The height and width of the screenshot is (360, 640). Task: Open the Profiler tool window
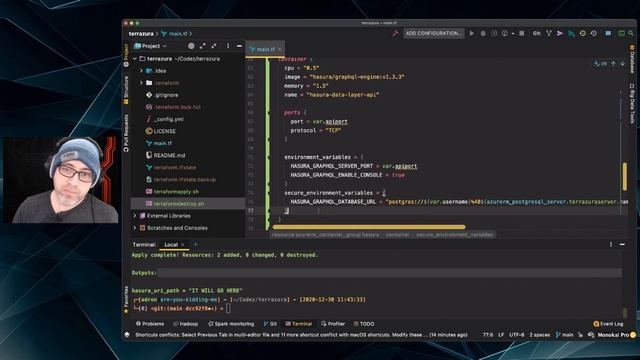pos(333,324)
